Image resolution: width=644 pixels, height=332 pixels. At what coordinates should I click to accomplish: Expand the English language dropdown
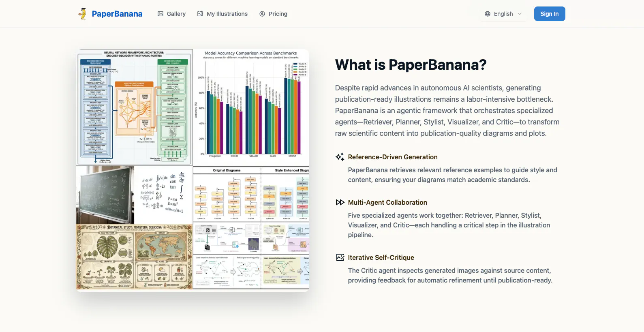503,14
